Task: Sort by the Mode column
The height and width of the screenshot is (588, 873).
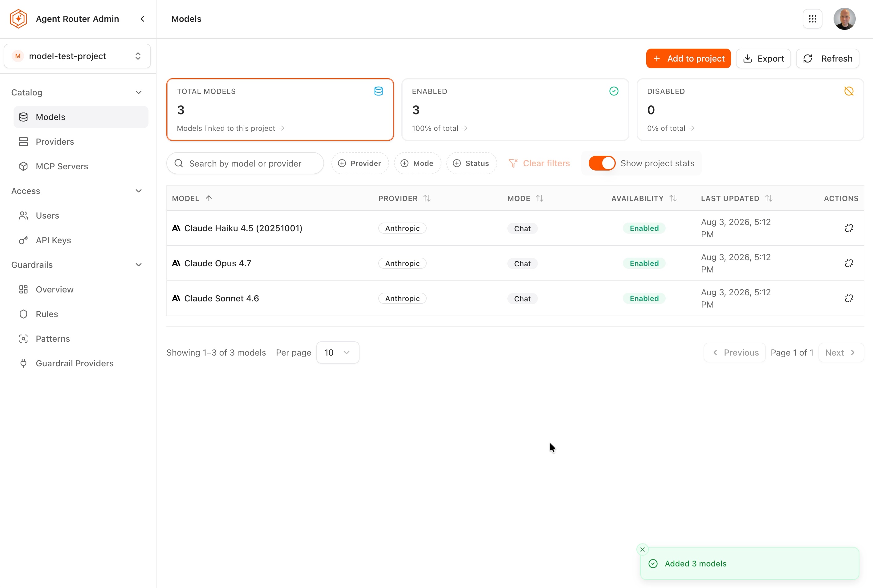Action: click(525, 198)
